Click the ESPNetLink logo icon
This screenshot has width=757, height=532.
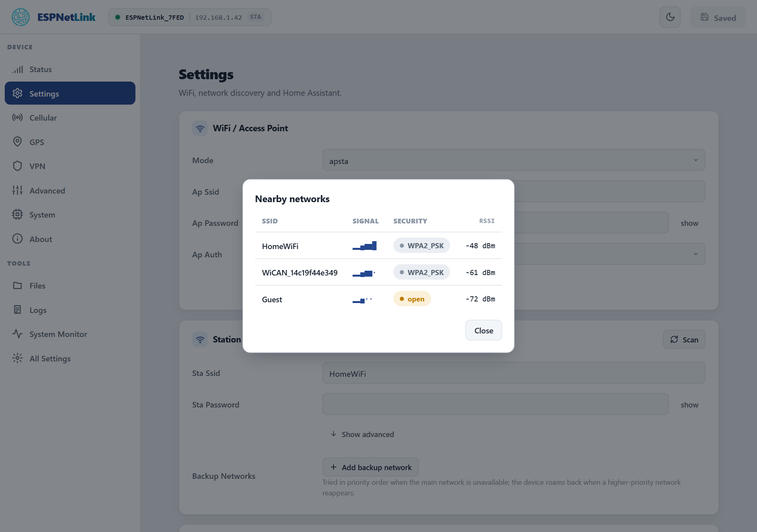pyautogui.click(x=21, y=17)
